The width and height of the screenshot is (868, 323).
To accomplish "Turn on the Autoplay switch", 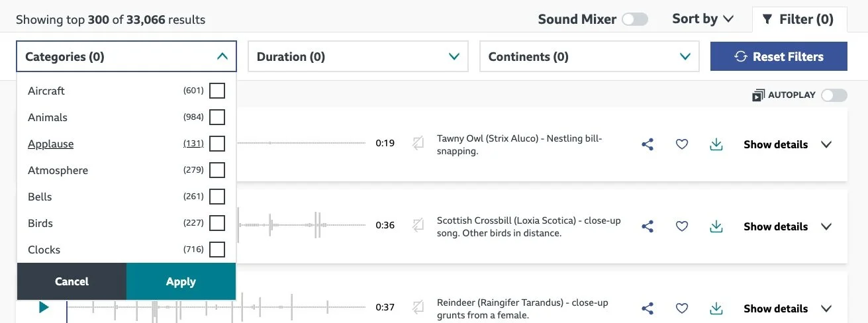I will click(834, 95).
